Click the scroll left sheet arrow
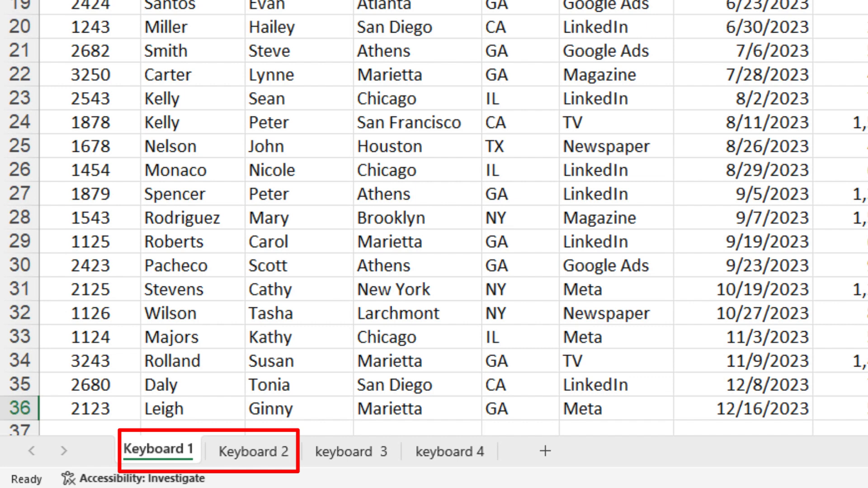Image resolution: width=868 pixels, height=488 pixels. 31,450
